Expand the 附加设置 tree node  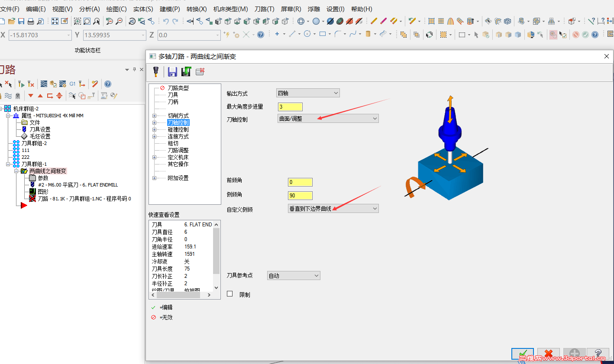154,178
